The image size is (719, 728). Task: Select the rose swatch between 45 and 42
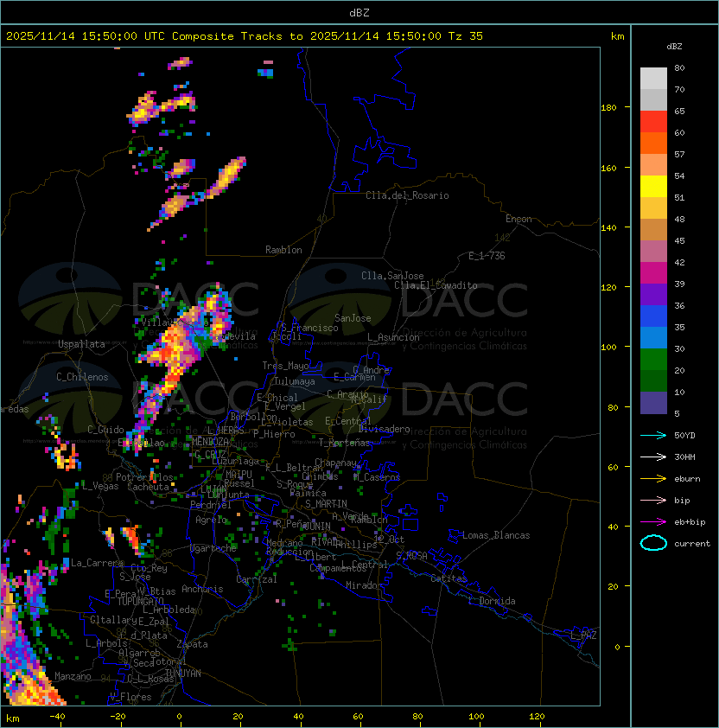pyautogui.click(x=653, y=252)
